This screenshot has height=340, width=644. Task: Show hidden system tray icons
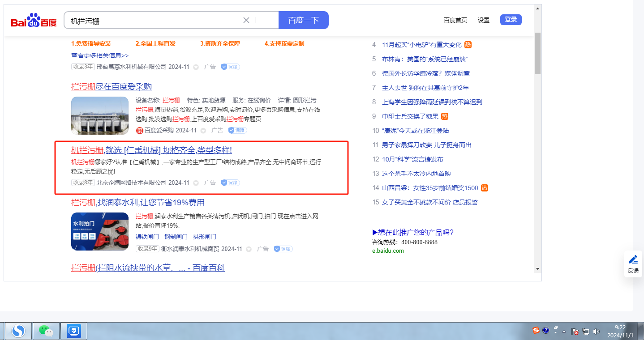click(x=564, y=331)
